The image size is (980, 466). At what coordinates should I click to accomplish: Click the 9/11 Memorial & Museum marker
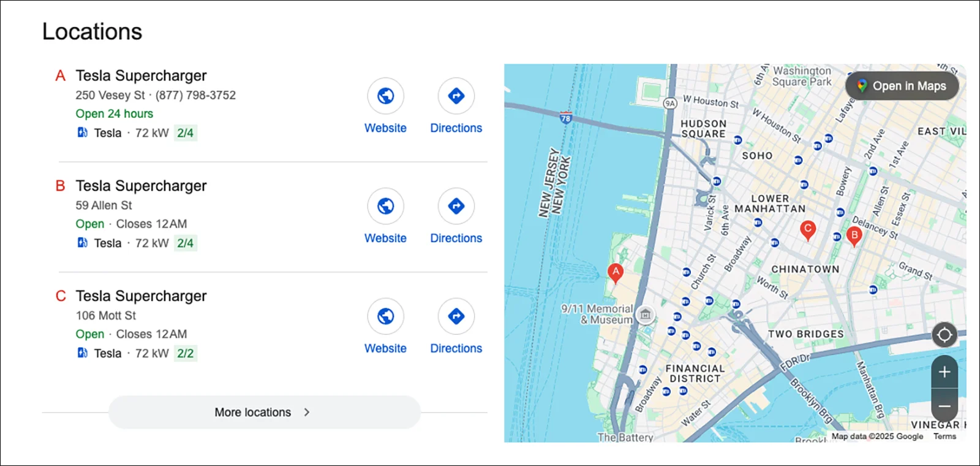pos(645,315)
